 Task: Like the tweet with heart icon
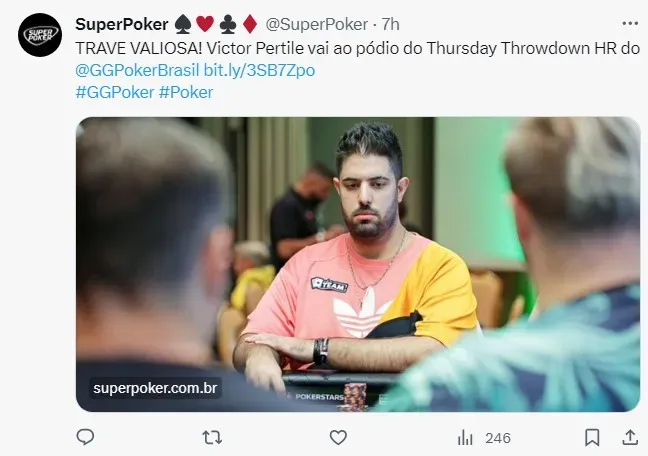338,437
